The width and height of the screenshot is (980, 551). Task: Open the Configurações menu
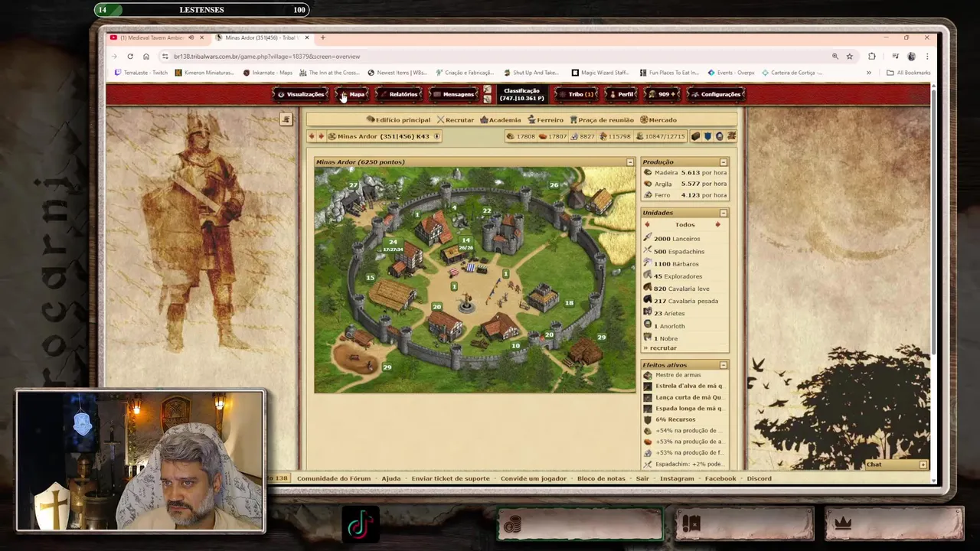pyautogui.click(x=716, y=94)
